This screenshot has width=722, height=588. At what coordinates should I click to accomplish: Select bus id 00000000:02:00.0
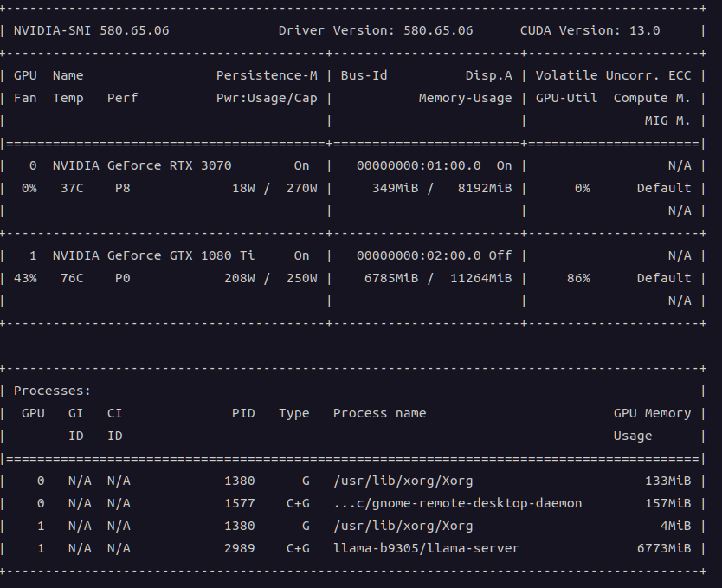418,255
